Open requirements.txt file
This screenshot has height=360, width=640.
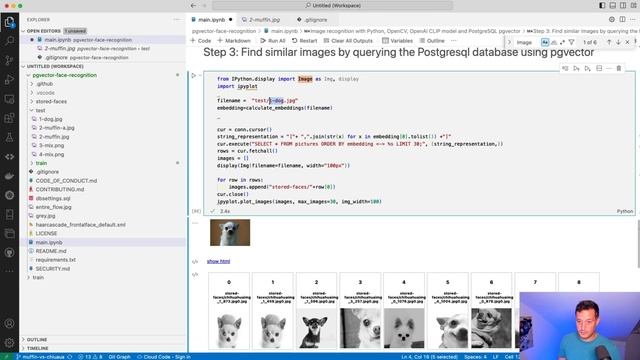[x=56, y=260]
